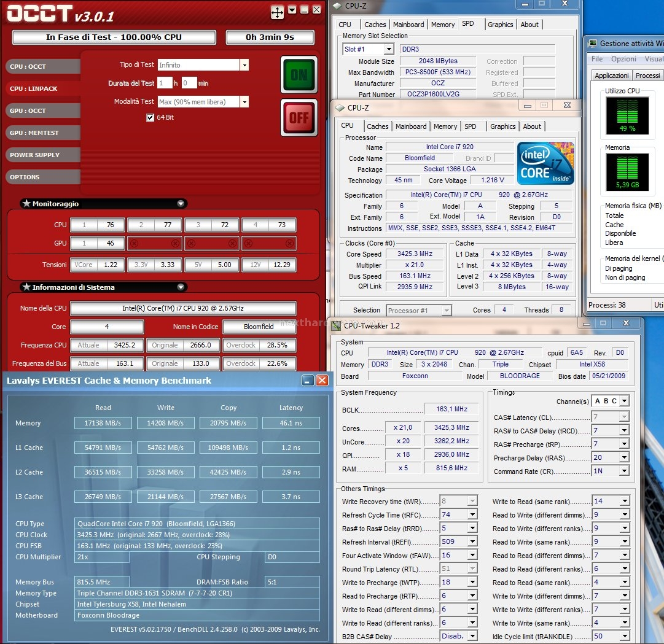Select the GPU : OCCT test section
Screen dimensions: 664x644
coord(43,111)
